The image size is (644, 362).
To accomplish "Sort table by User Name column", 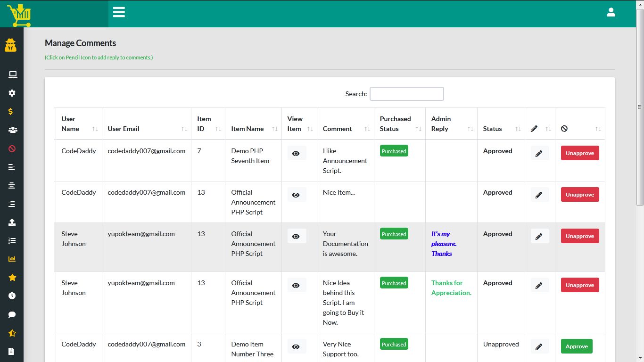I will pyautogui.click(x=78, y=124).
